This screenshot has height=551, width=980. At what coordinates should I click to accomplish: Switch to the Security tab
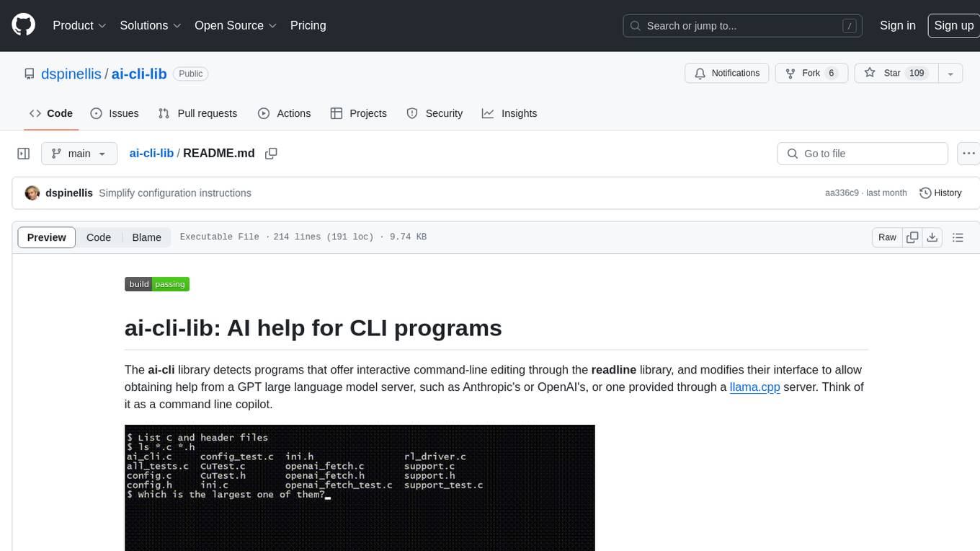435,113
